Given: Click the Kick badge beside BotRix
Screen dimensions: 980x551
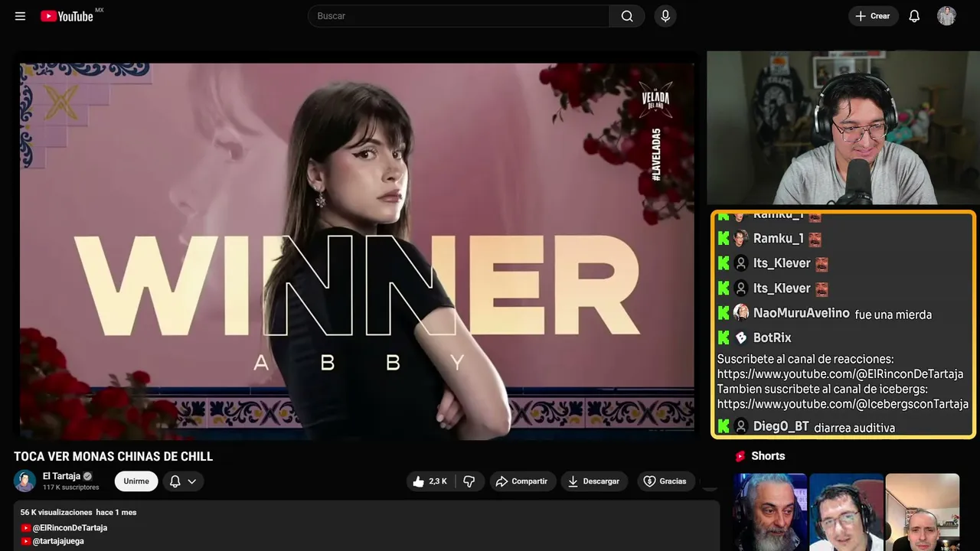Looking at the screenshot, I should 724,337.
